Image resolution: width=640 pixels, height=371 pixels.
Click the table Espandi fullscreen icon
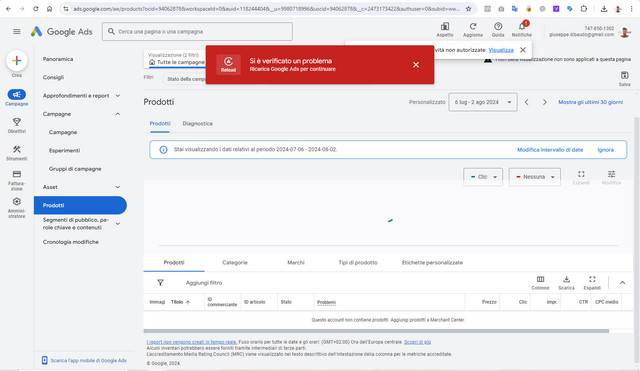tap(592, 280)
